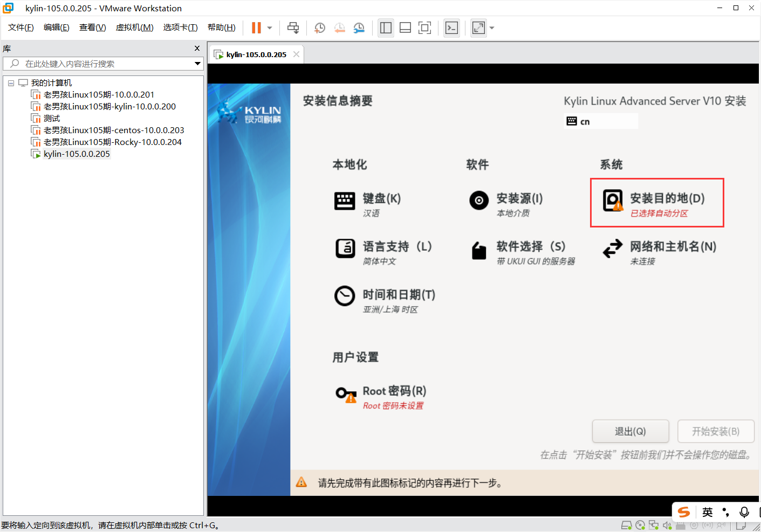
Task: Switch to the kylin-105.0.0.205 tab
Action: (256, 54)
